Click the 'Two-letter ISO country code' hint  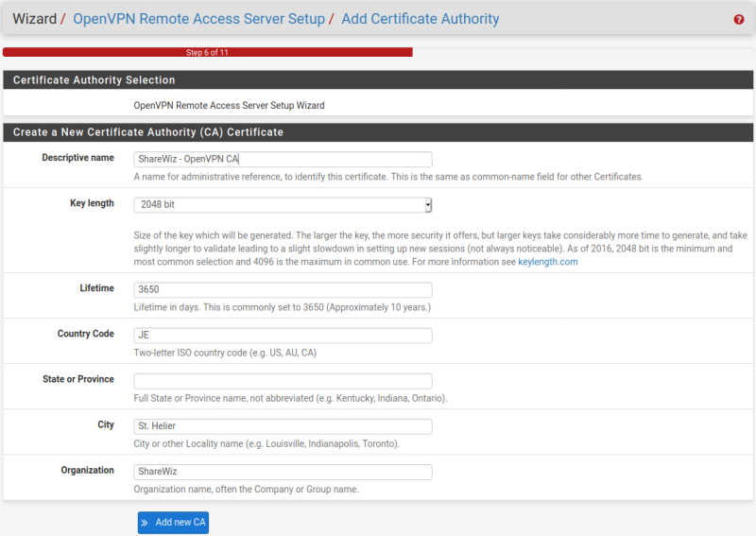point(225,353)
